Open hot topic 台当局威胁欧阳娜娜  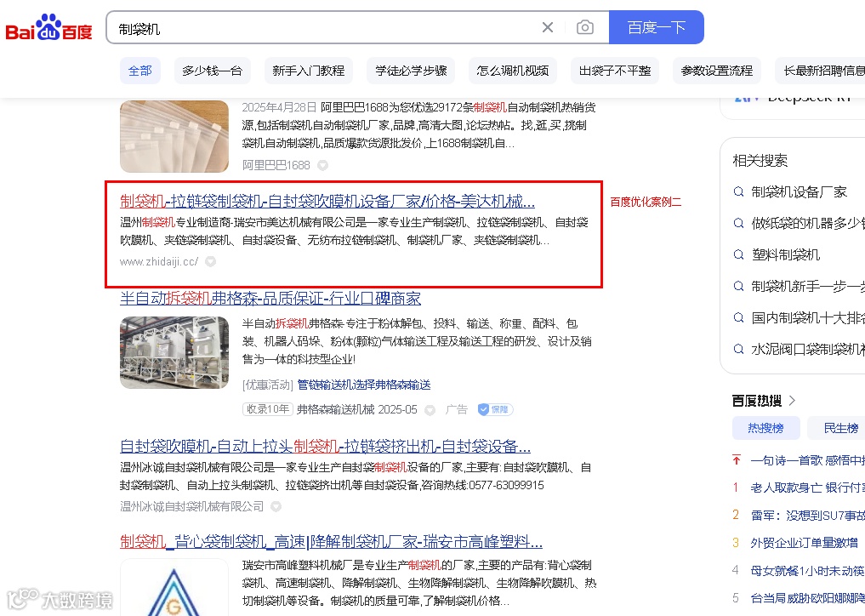pos(808,598)
